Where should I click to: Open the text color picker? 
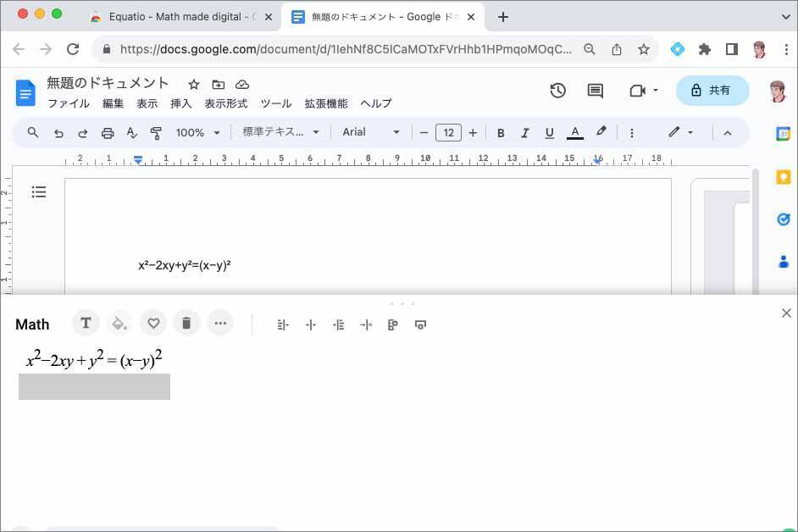[574, 133]
